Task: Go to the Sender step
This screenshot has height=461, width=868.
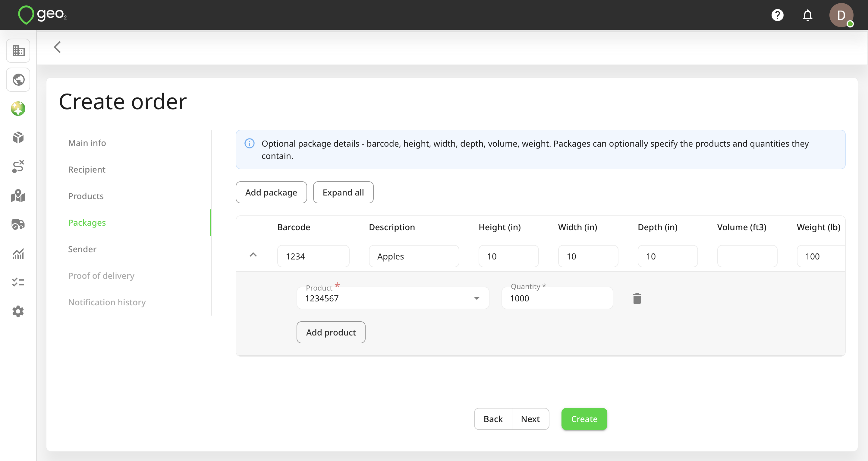Action: coord(82,250)
